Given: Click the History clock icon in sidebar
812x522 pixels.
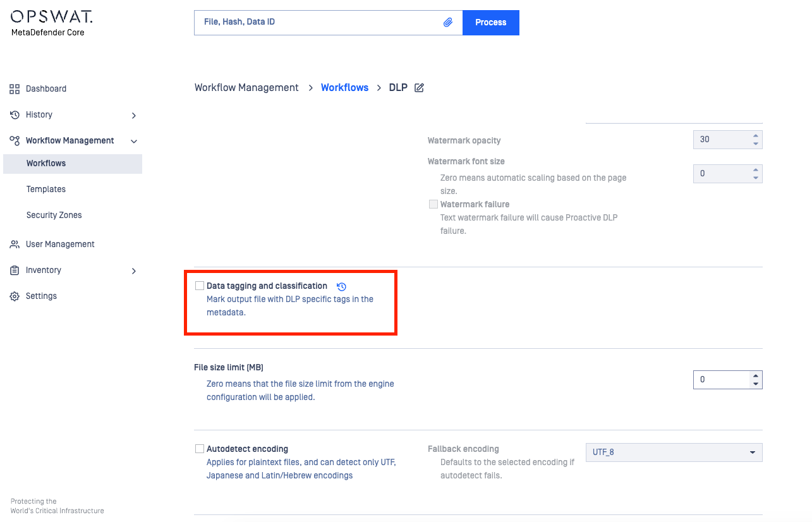Looking at the screenshot, I should click(15, 115).
